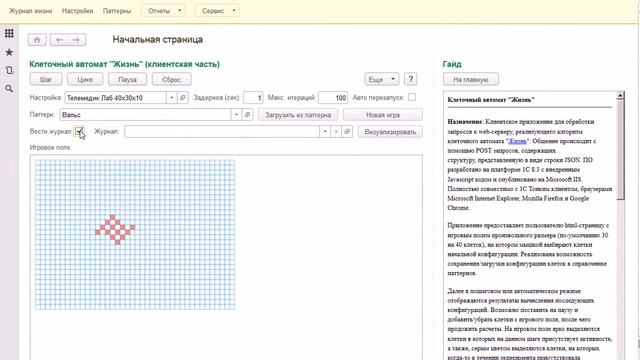
Task: Expand the Журнал dropdown list
Action: tap(325, 131)
